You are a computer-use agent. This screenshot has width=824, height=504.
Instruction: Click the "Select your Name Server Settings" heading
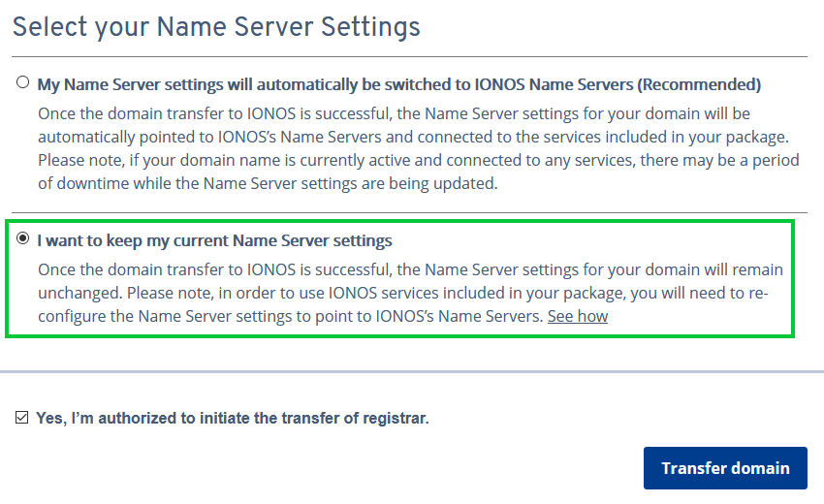pos(216,27)
